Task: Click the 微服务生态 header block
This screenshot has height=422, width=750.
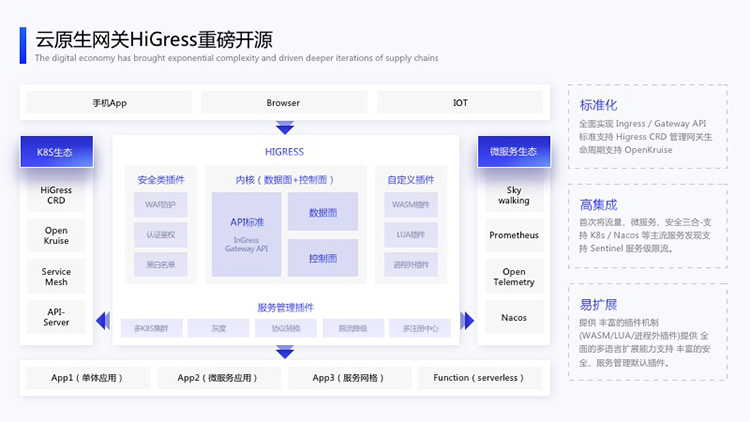Action: (514, 152)
